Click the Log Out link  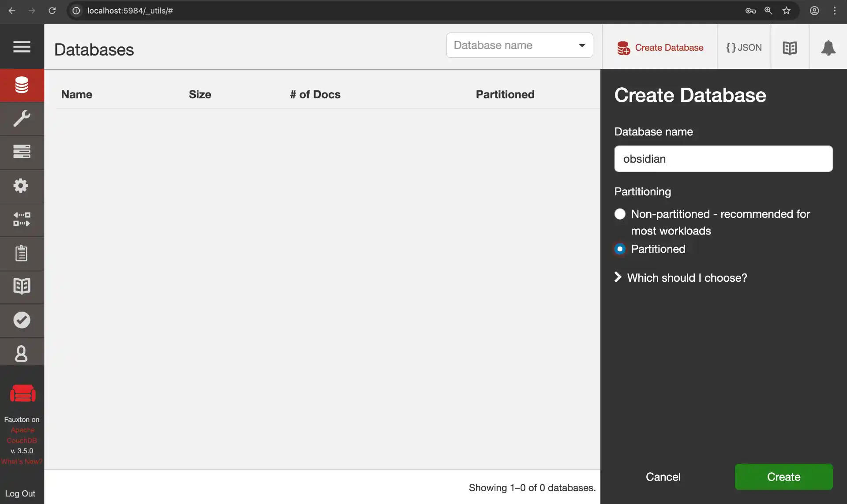tap(20, 493)
